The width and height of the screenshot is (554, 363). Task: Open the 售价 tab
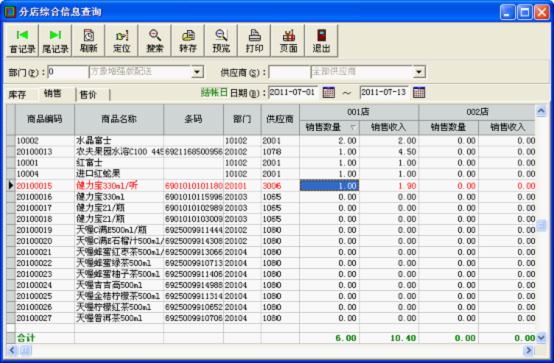click(x=88, y=95)
